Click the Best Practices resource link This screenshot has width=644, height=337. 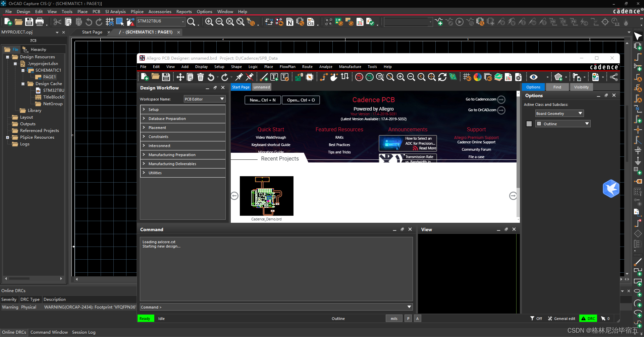point(339,145)
